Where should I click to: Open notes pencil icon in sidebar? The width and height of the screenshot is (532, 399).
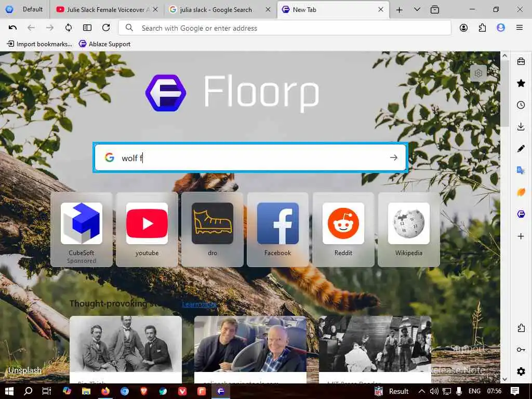pyautogui.click(x=521, y=149)
